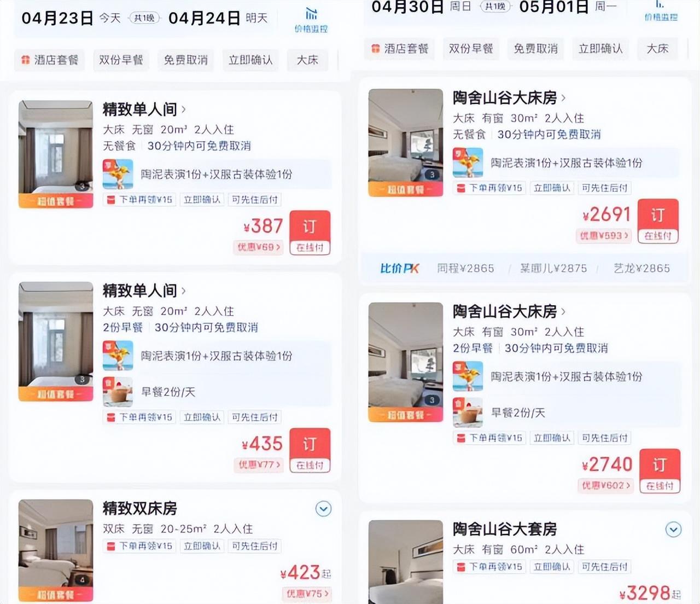Expand 优惠¥593 discount details
The image size is (700, 604).
coord(604,236)
